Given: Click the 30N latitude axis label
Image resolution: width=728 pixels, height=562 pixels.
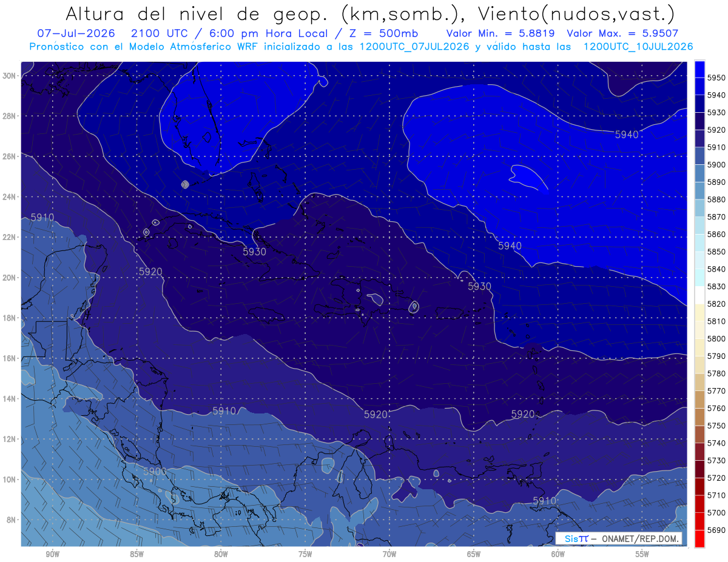Looking at the screenshot, I should [9, 76].
